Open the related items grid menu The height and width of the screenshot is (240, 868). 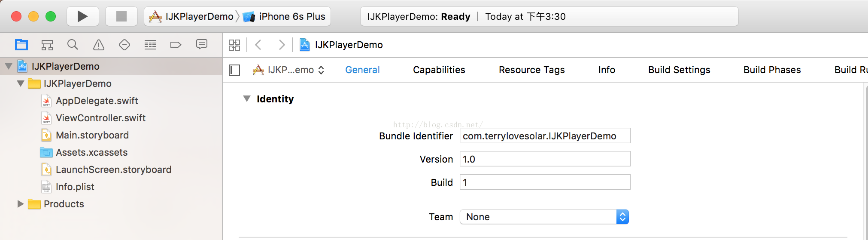234,45
